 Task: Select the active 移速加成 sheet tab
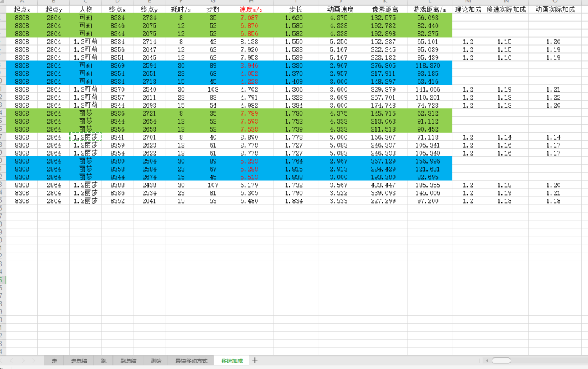click(232, 361)
